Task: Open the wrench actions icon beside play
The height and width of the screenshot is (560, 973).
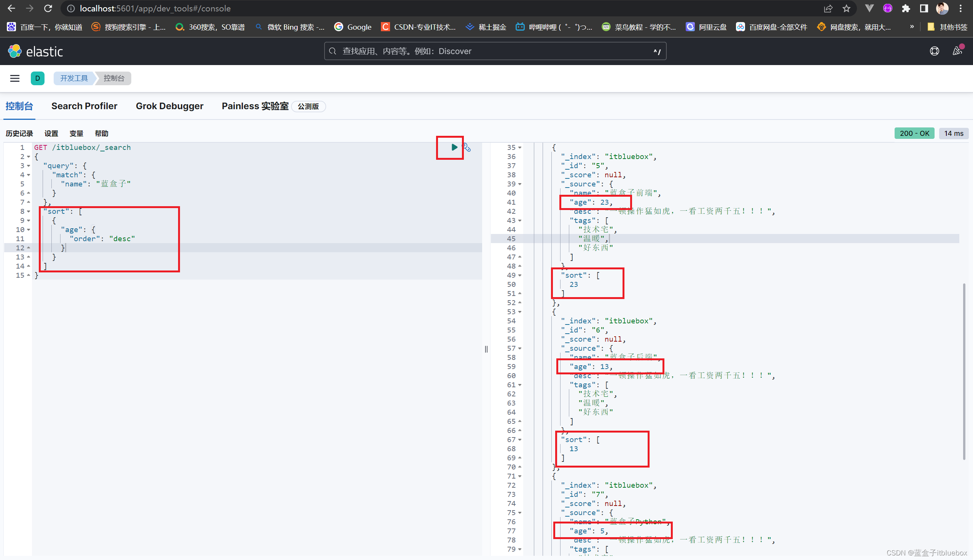Action: [467, 147]
